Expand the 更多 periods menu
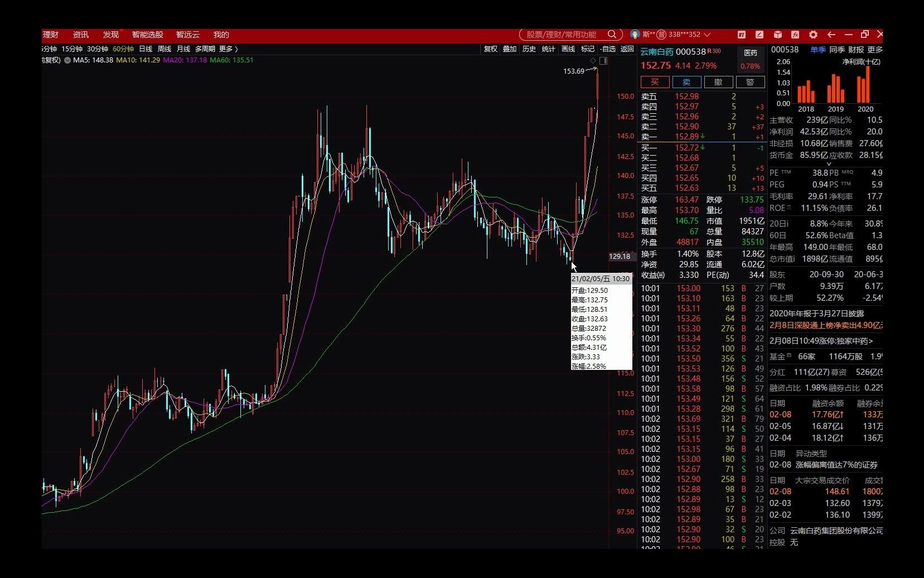This screenshot has height=578, width=924. [229, 49]
